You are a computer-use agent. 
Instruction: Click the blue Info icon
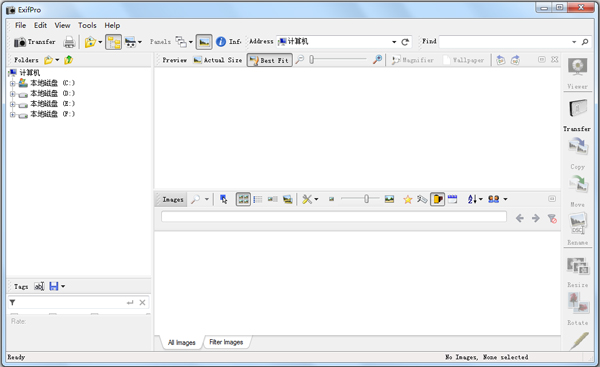(221, 41)
